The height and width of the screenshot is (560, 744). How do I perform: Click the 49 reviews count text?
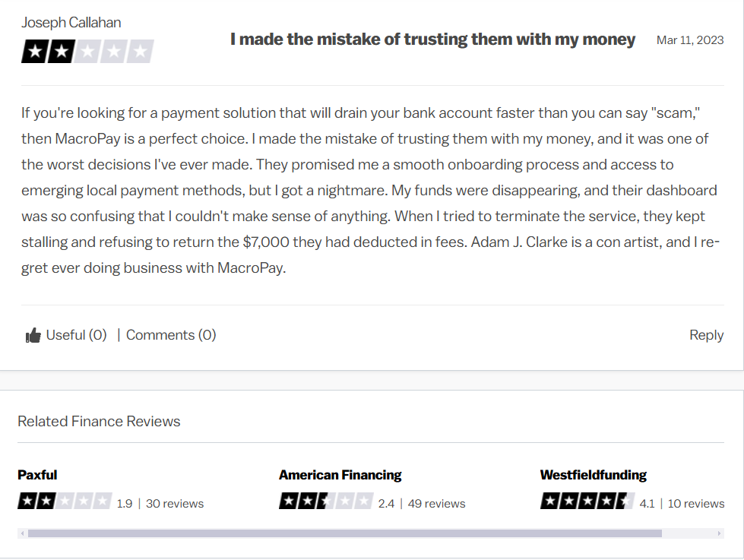(436, 504)
